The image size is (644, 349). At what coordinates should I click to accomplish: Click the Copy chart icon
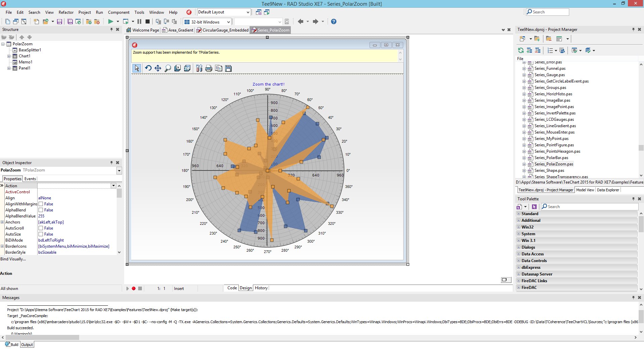point(218,68)
